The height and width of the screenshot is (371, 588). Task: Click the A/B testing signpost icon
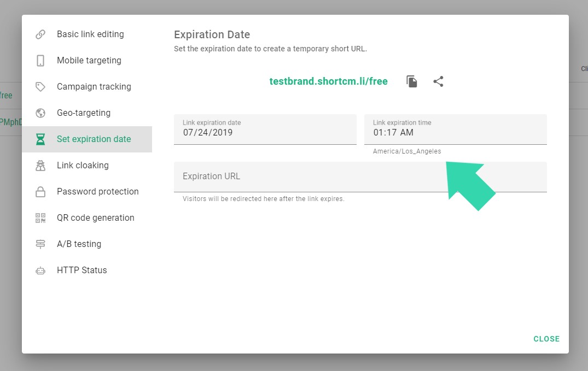40,244
